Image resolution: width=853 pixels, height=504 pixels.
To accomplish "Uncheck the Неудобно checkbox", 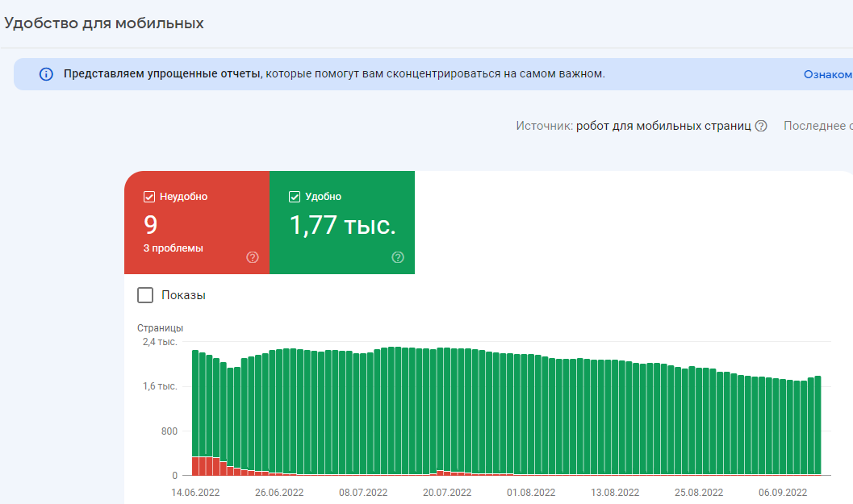I will [148, 197].
